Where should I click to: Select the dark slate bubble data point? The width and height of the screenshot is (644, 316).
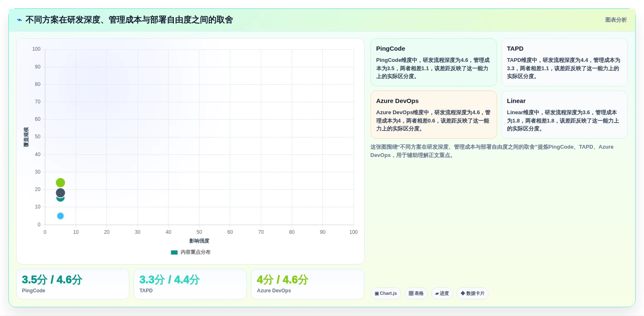[61, 193]
